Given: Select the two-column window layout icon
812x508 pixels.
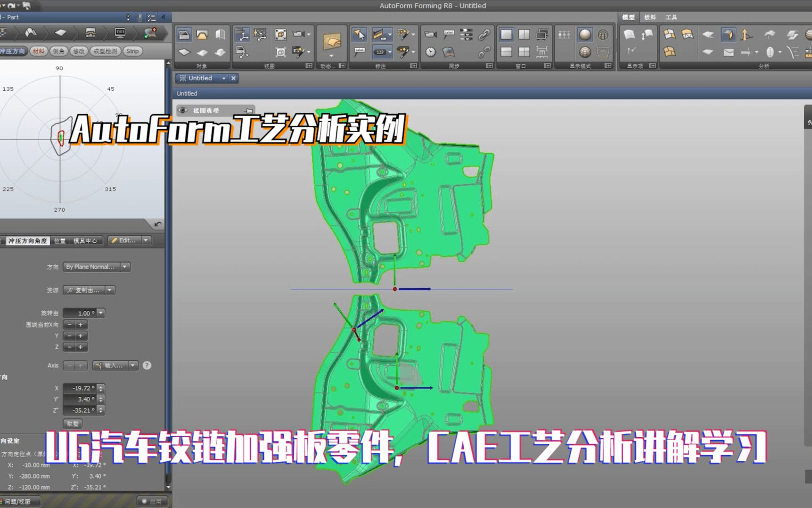Looking at the screenshot, I should click(x=524, y=34).
